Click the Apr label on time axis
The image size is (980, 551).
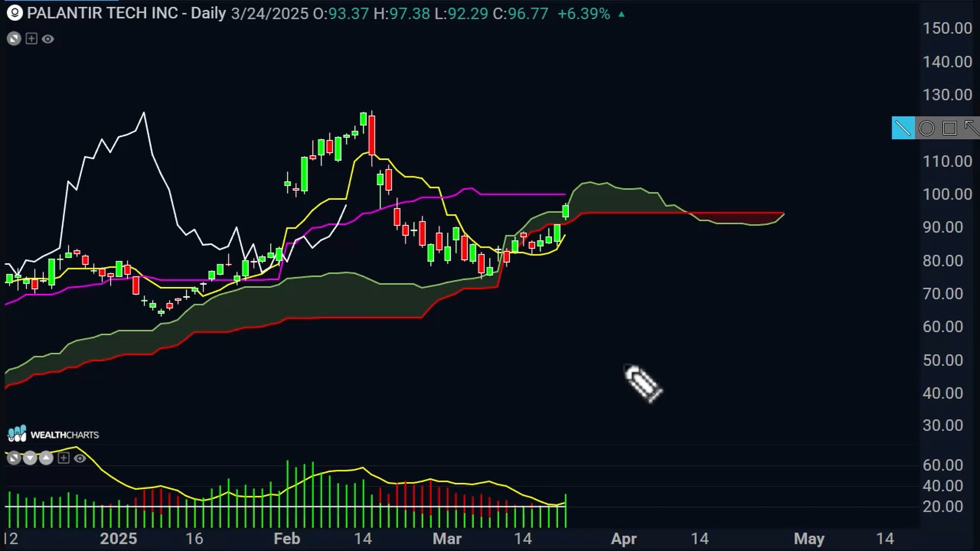coord(624,539)
